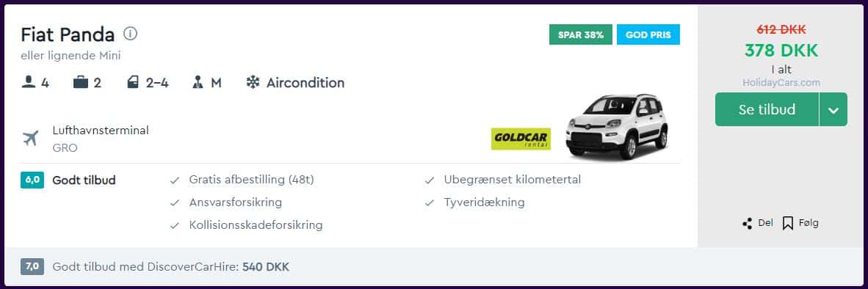Screen dimensions: 868x289
Task: Click the Ubegrænset kilometertal checkmark
Action: (x=430, y=180)
